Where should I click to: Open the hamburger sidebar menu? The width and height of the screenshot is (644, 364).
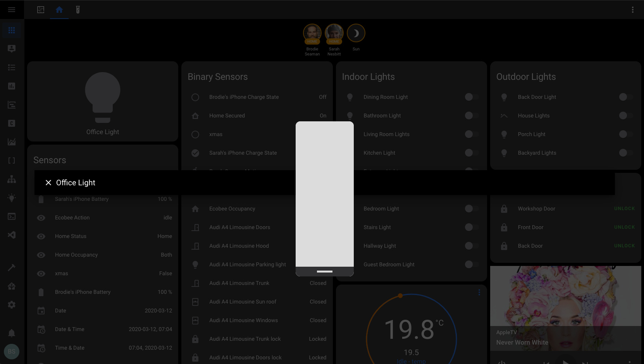(12, 10)
